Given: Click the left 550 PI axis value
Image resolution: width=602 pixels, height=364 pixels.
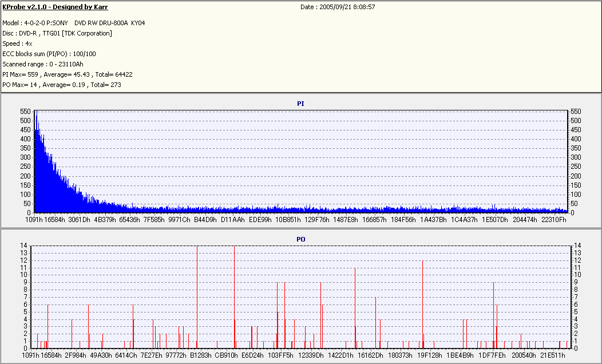Looking at the screenshot, I should point(25,112).
